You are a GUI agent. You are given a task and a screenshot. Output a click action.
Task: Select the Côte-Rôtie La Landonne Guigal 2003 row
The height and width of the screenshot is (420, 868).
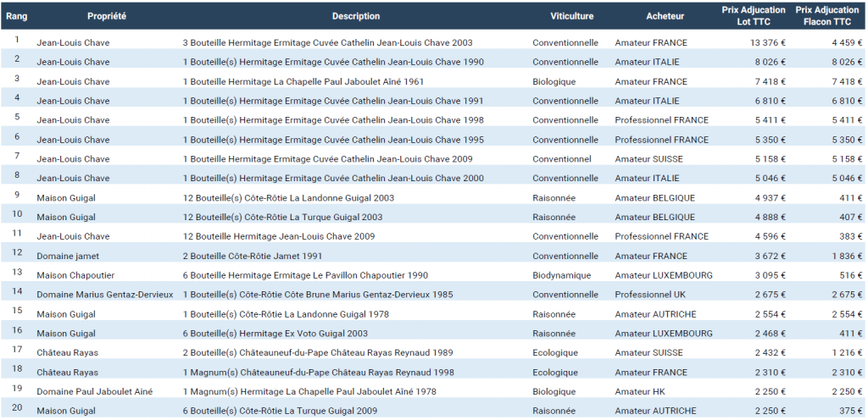click(434, 197)
